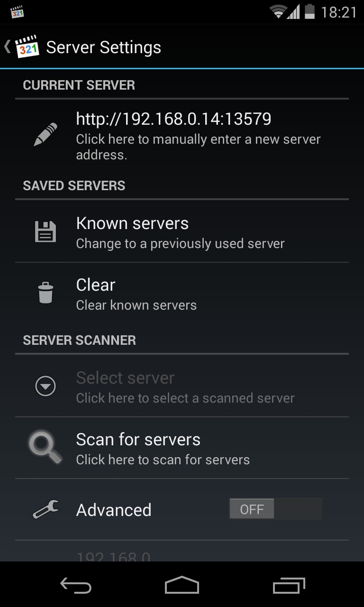Open the Select server dropdown circle arrow
Screen dimensions: 364x607
45,386
